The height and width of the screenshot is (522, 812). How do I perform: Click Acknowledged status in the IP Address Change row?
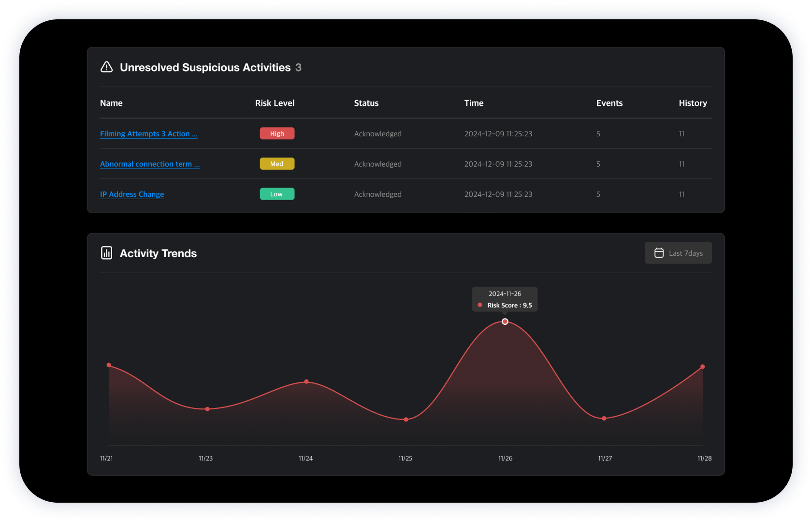[x=377, y=194]
